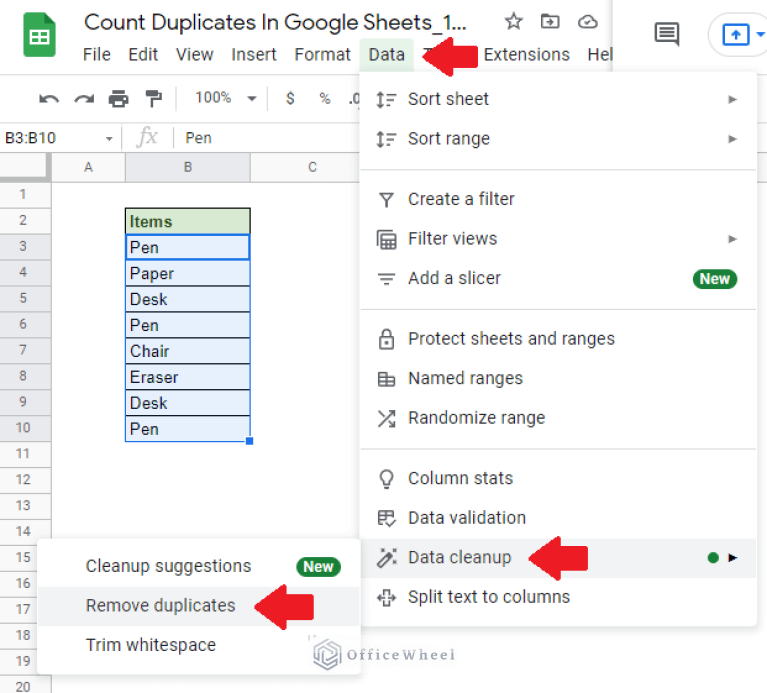Open the comment history icon
The height and width of the screenshot is (693, 767).
pyautogui.click(x=666, y=34)
